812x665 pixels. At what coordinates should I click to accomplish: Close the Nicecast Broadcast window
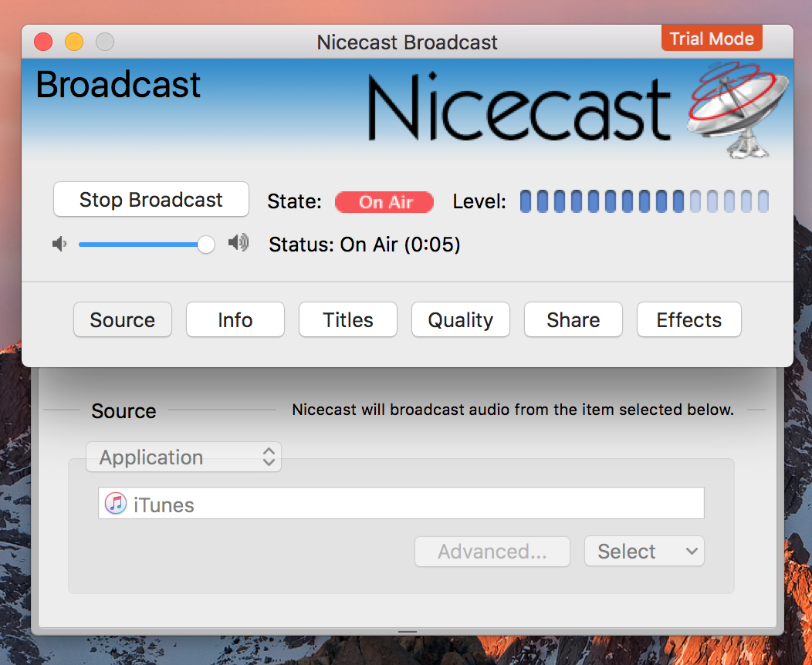43,42
